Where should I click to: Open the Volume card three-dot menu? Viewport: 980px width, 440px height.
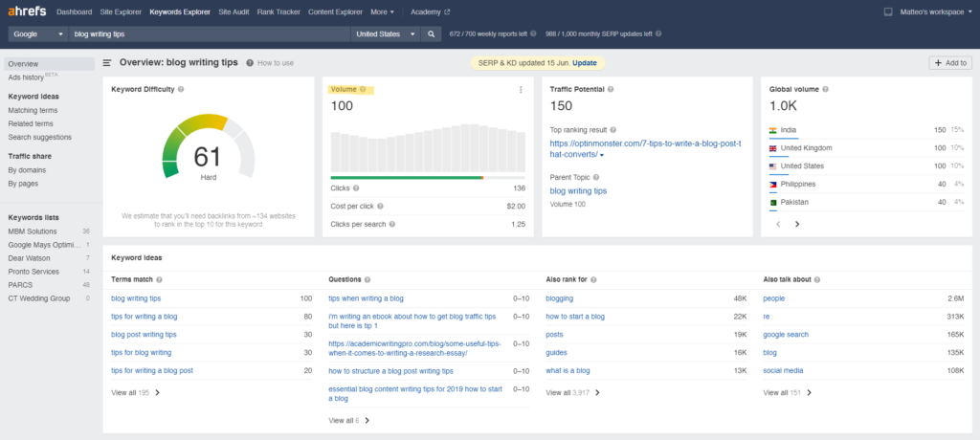pos(521,90)
